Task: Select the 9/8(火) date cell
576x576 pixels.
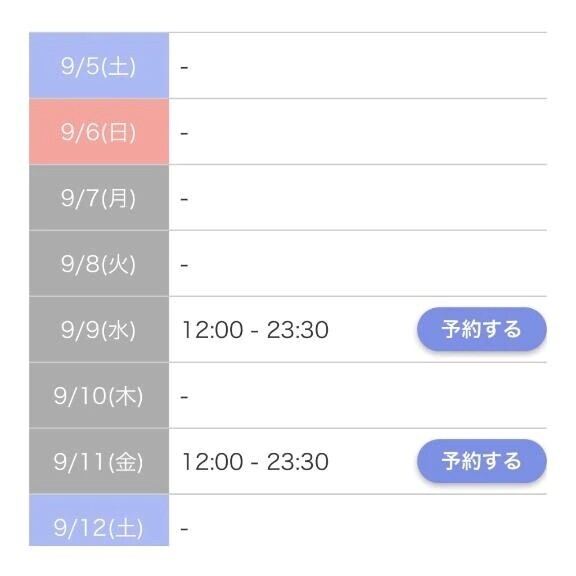Action: [x=99, y=263]
